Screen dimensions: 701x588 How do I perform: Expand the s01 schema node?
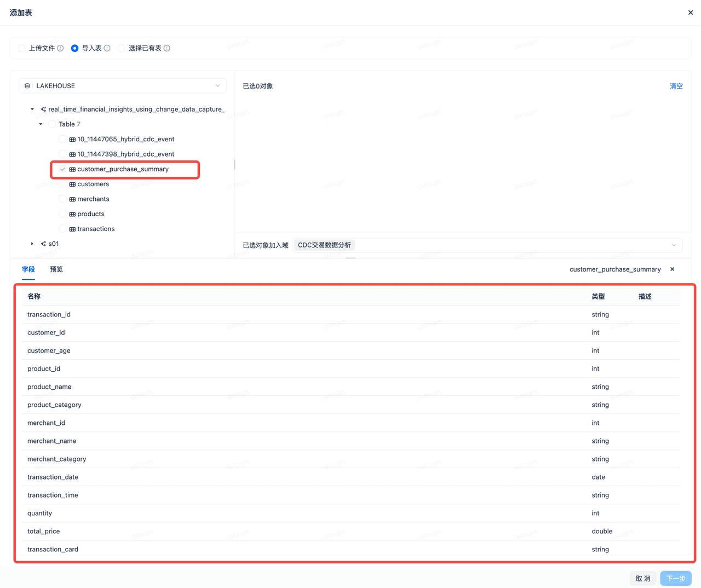pyautogui.click(x=32, y=244)
